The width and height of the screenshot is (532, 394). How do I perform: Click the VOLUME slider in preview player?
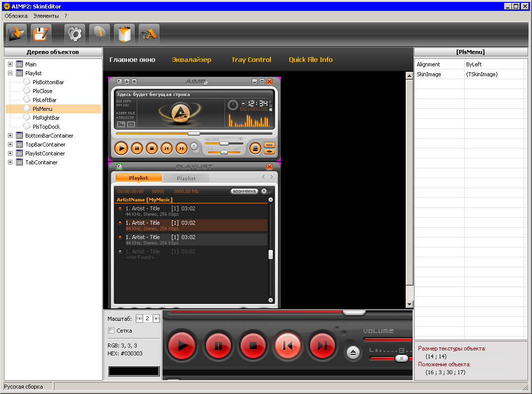[x=224, y=144]
